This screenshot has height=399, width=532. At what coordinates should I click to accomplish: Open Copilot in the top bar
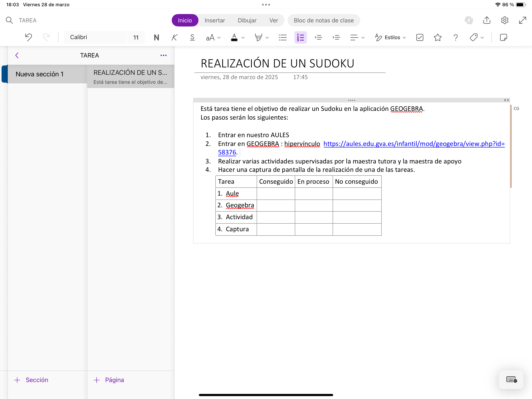click(469, 20)
